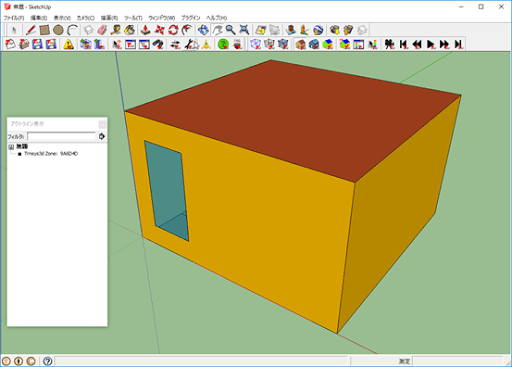Click the running figure animation settings icon
The width and height of the screenshot is (512, 367).
[389, 44]
